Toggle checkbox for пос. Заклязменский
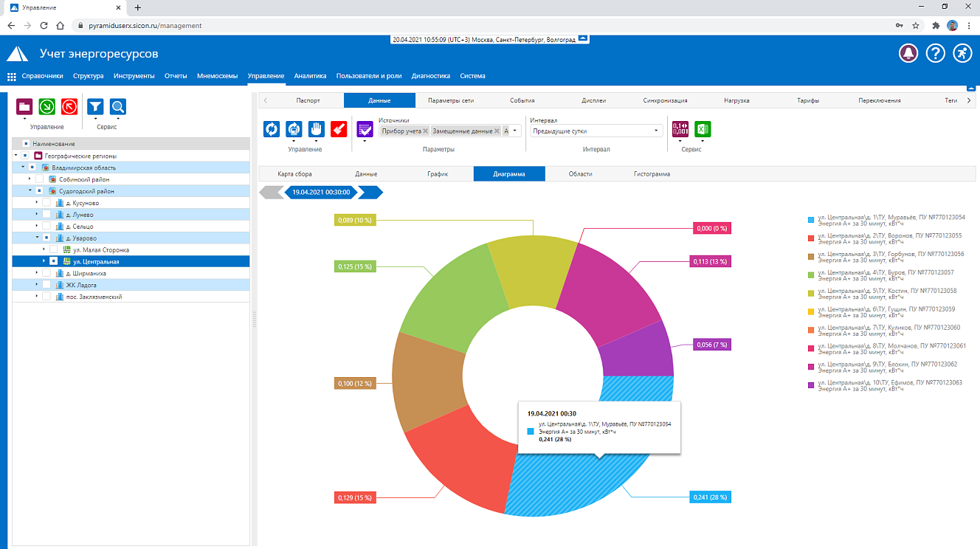Screen dimensions: 980x549 (46, 297)
